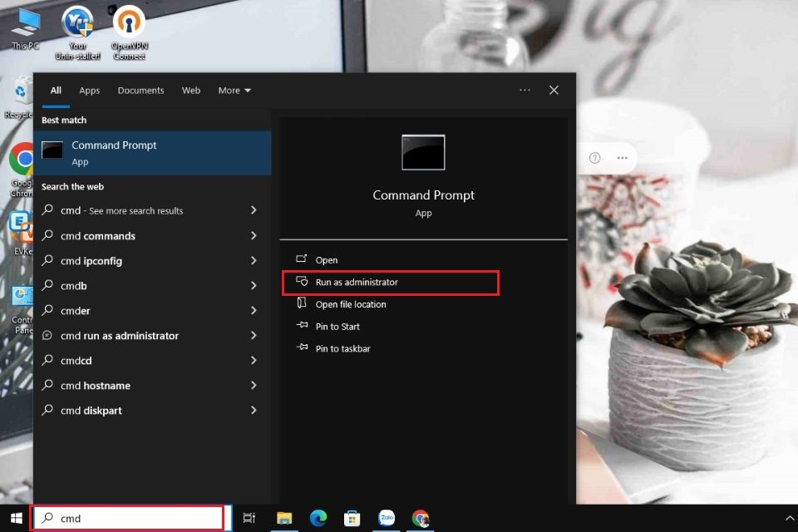Expand the More filter dropdown

234,90
